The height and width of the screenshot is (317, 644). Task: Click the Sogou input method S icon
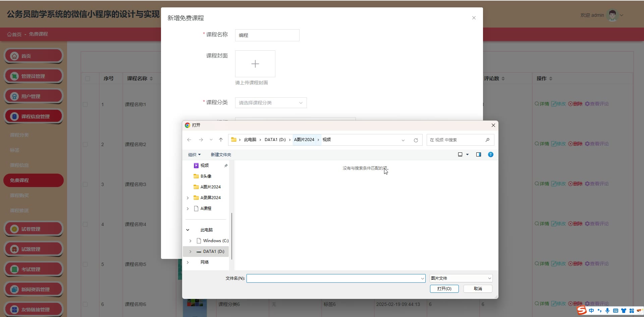pos(582,310)
